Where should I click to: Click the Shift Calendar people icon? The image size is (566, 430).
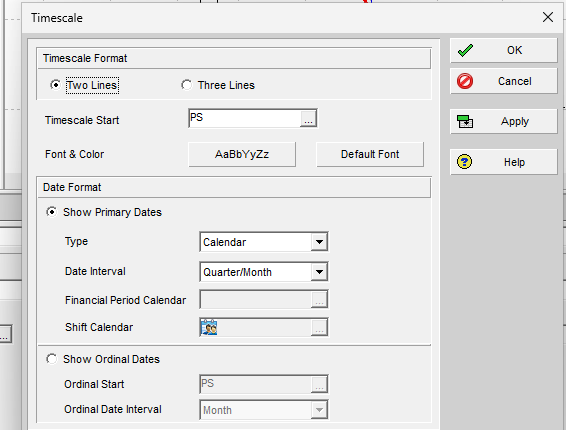click(x=209, y=327)
